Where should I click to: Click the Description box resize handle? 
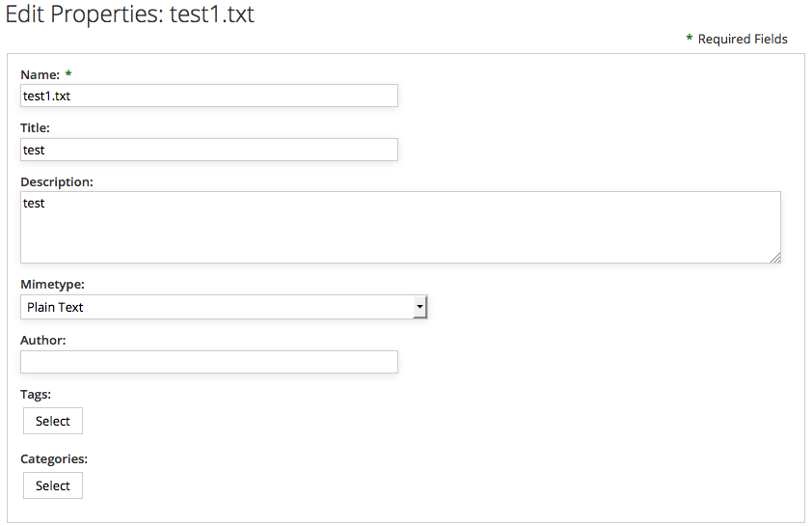pyautogui.click(x=775, y=258)
